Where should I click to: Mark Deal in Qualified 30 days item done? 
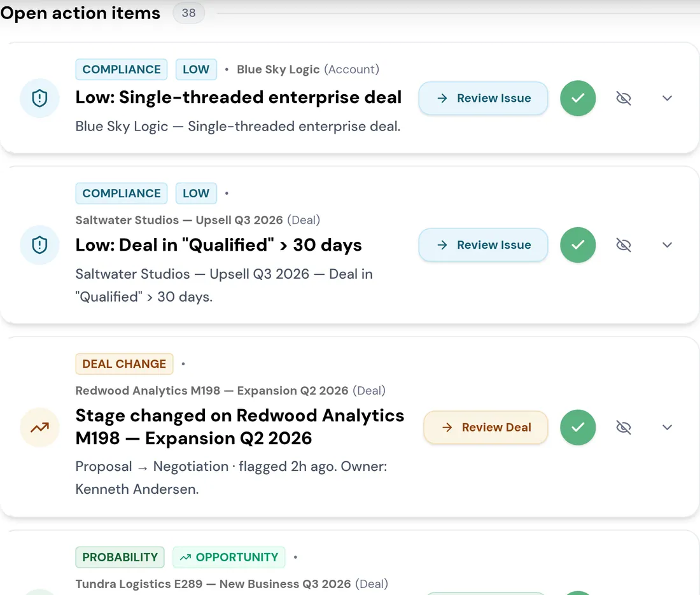[x=578, y=245]
